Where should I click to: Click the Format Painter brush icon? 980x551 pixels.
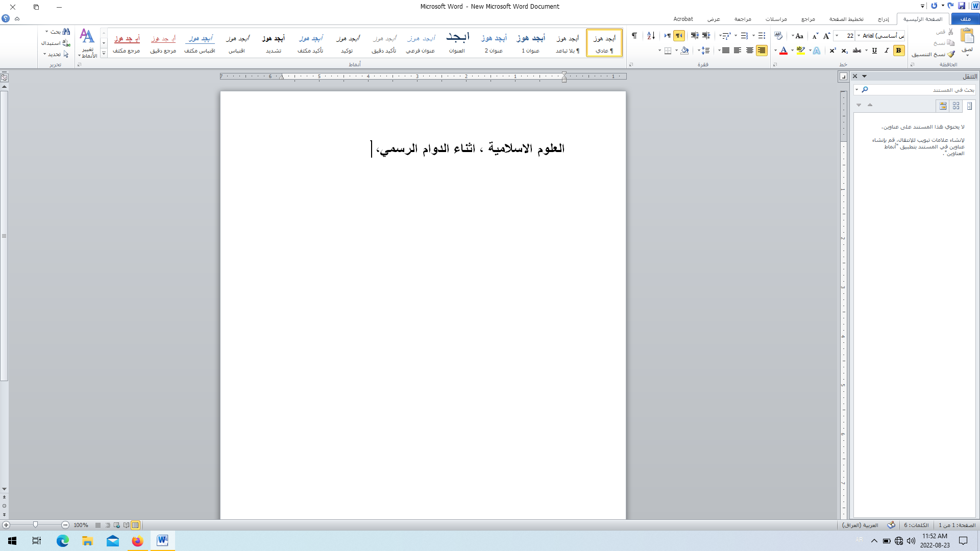(951, 54)
